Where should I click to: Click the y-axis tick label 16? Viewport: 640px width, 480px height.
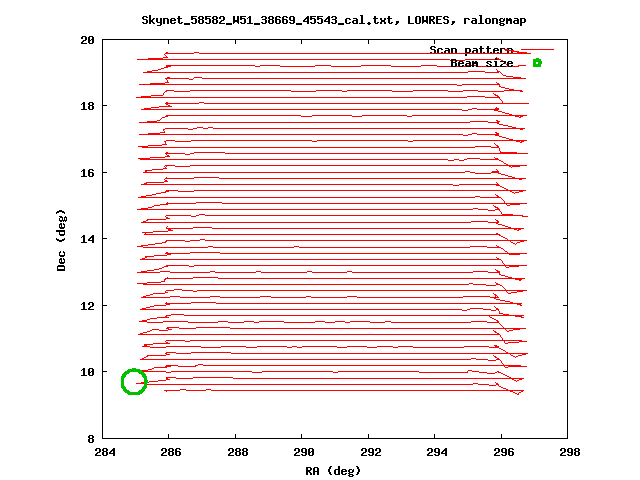coord(87,173)
